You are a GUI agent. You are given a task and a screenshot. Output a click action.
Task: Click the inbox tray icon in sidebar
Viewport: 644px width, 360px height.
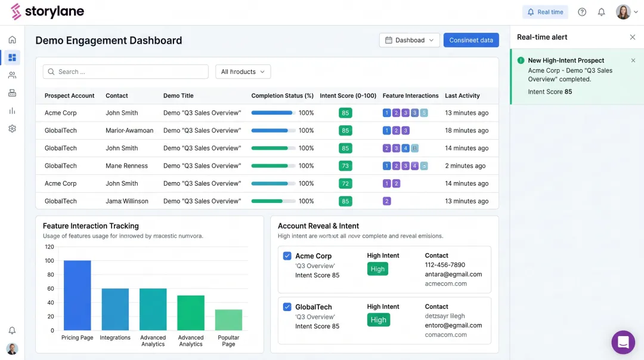(x=13, y=93)
